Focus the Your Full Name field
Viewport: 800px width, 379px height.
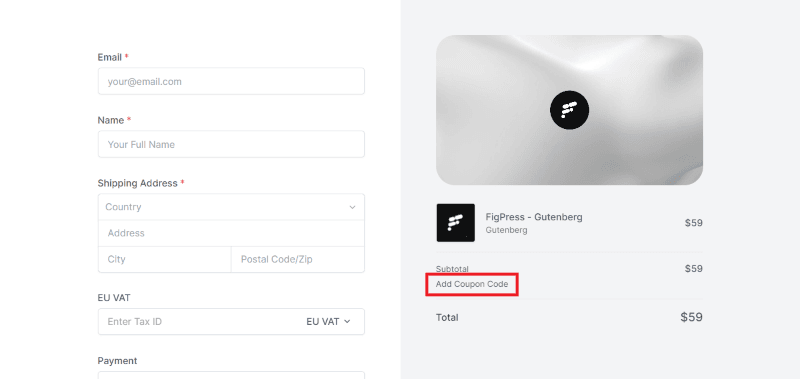(x=231, y=144)
